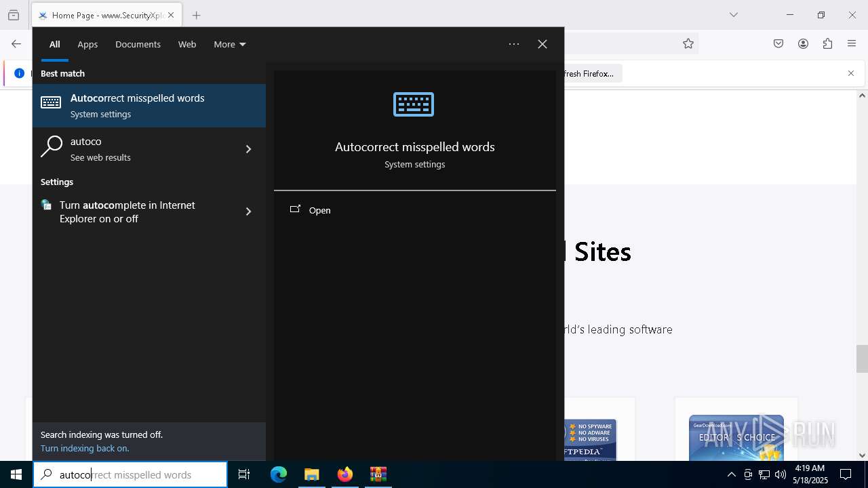Open a new Firefox tab

196,15
